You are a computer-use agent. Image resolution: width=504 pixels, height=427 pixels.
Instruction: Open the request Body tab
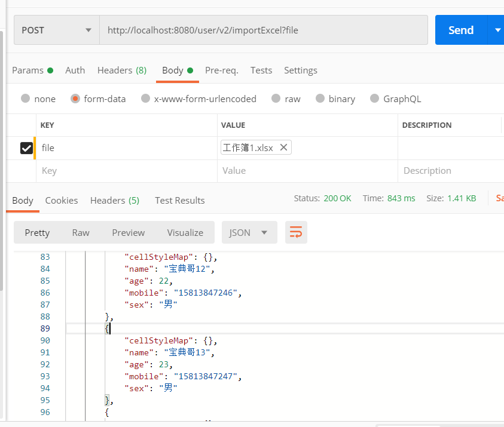178,70
